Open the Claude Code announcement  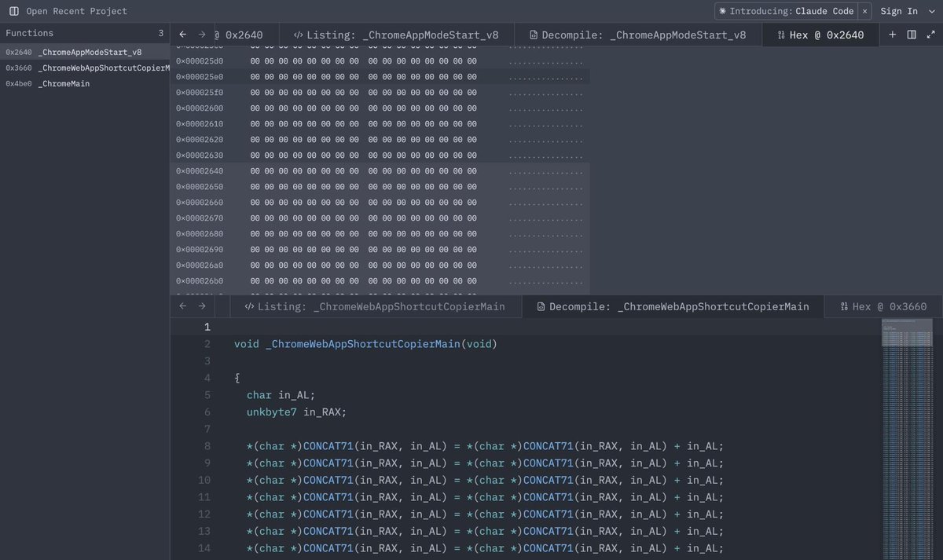pos(786,11)
